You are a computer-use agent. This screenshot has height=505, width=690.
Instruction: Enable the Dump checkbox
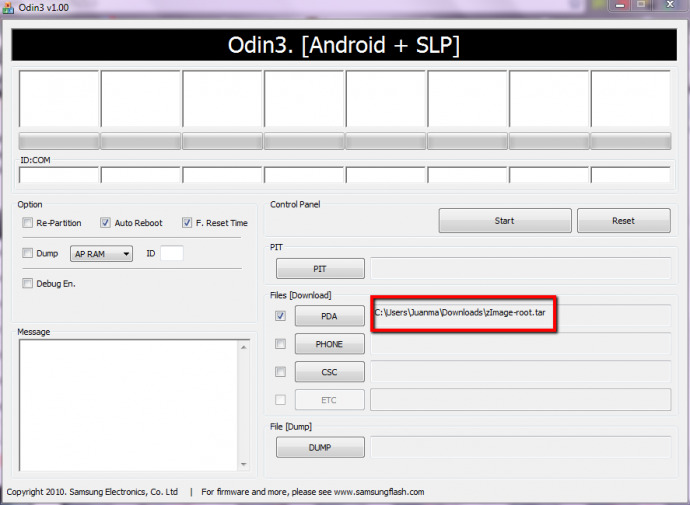coord(27,254)
